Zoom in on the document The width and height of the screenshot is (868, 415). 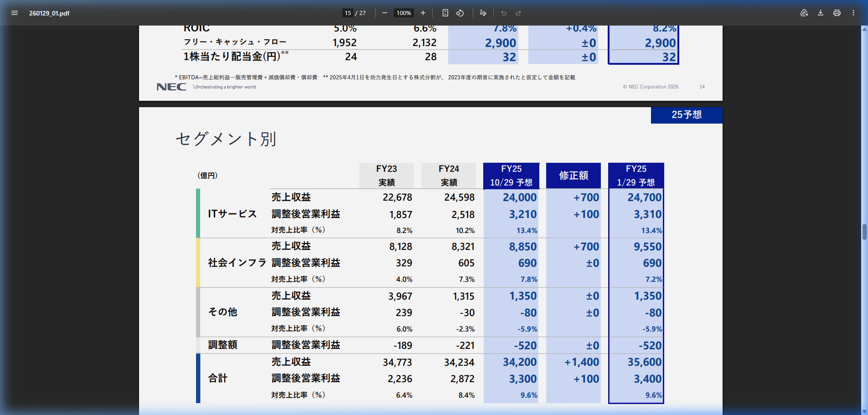[x=423, y=13]
